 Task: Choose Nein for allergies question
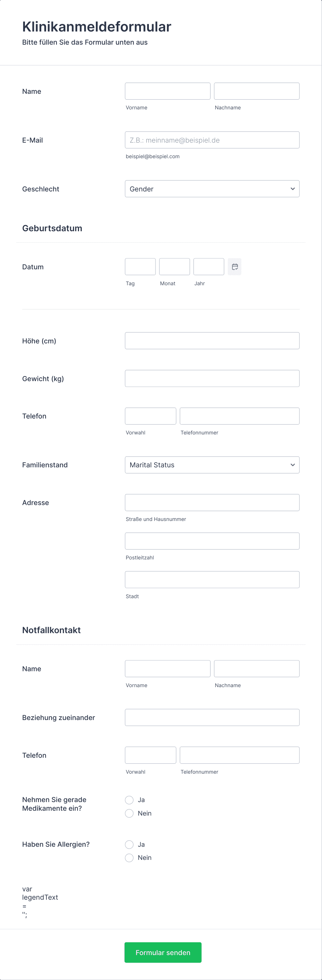pyautogui.click(x=129, y=857)
